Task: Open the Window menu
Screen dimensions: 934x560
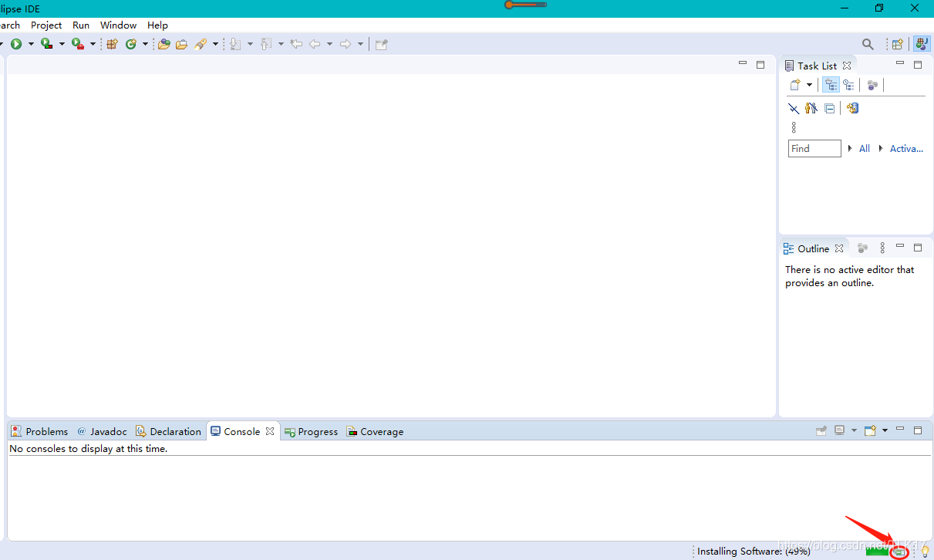Action: [x=118, y=25]
